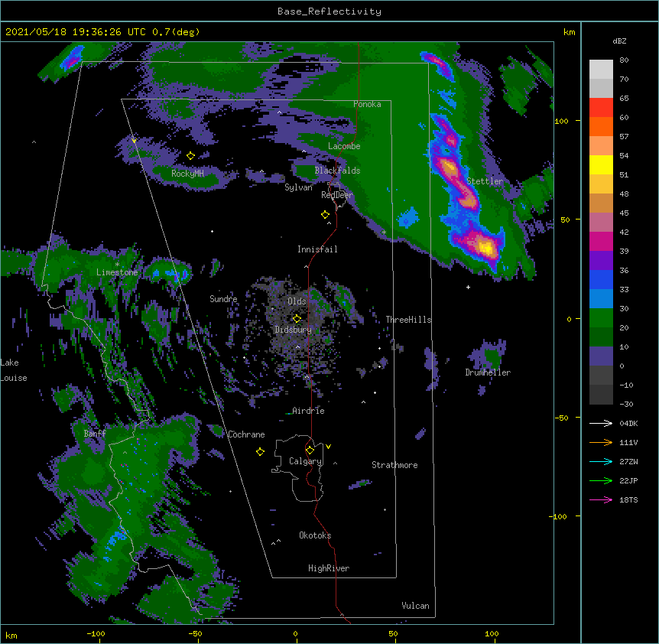Viewport: 659px width, 644px height.
Task: Click the cyan 27ZW arrow in legend
Action: tap(601, 461)
